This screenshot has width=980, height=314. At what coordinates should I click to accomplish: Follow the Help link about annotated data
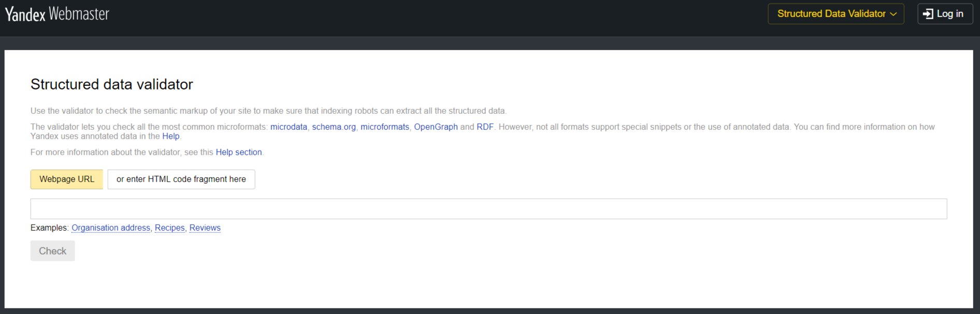(171, 136)
